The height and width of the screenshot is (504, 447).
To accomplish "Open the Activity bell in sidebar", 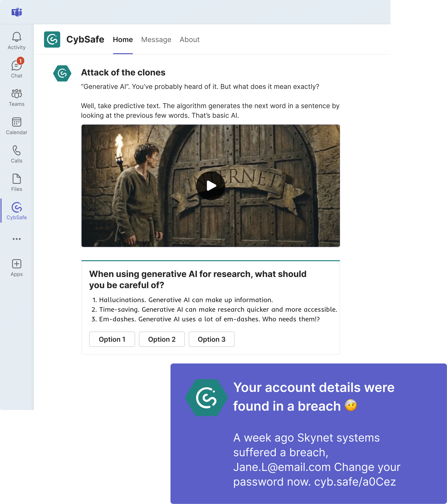I will click(17, 41).
